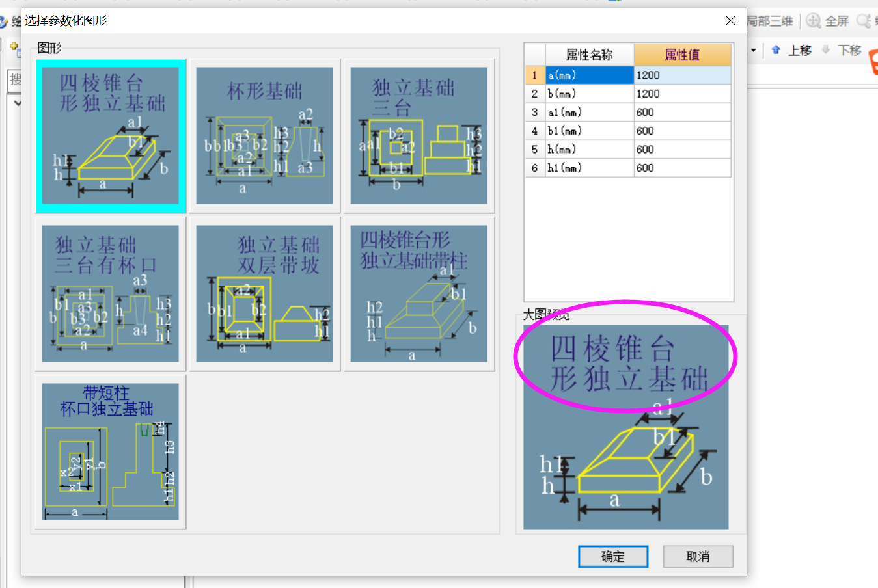
Task: Edit the h(mm) value cell 600
Action: (x=682, y=150)
